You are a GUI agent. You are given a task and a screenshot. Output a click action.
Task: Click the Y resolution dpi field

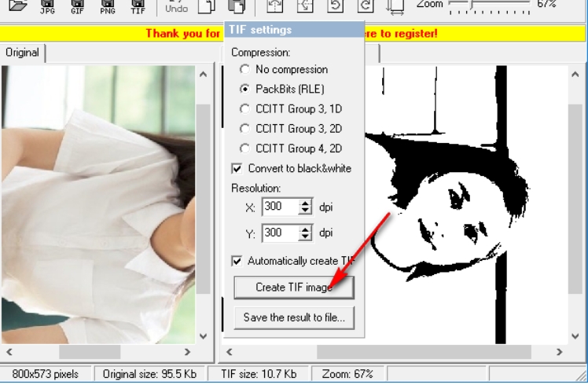(x=280, y=233)
